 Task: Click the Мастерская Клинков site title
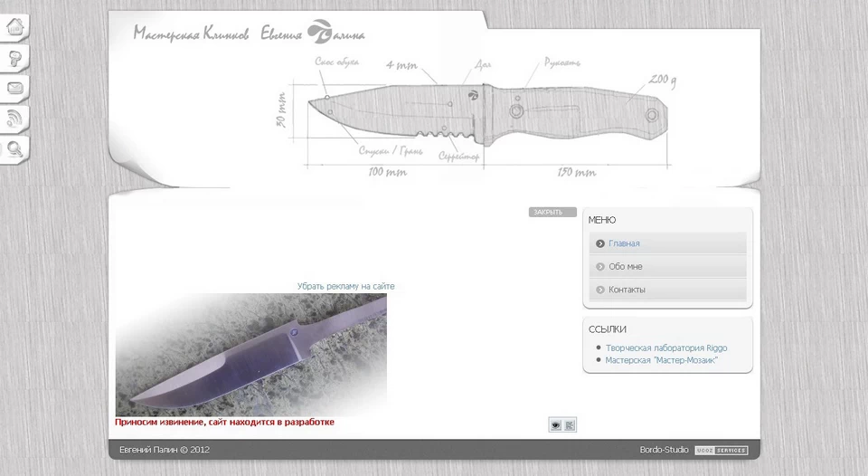(x=191, y=34)
